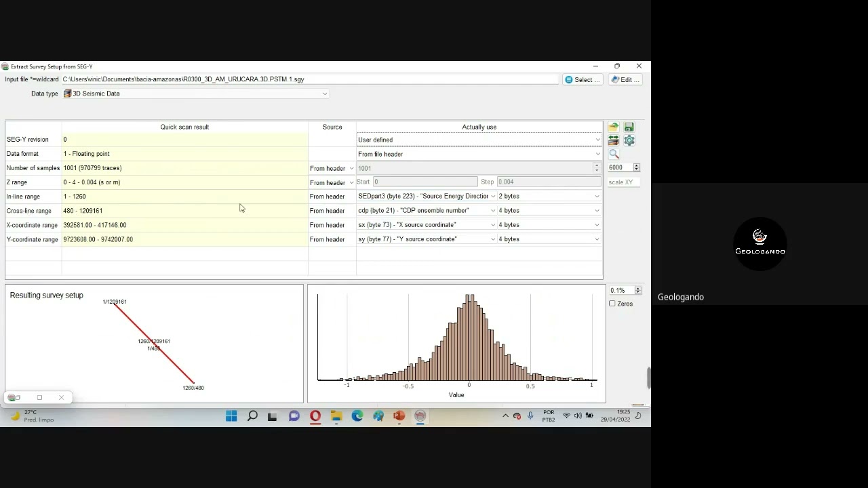Click the 'Source' column header

tap(332, 127)
